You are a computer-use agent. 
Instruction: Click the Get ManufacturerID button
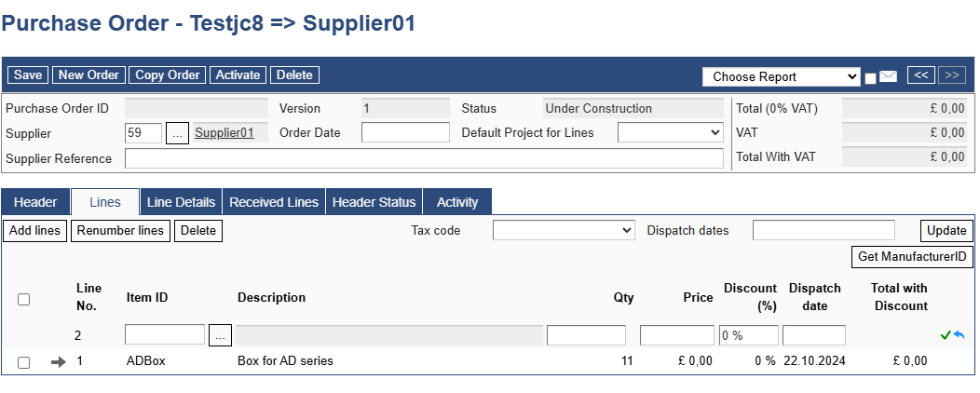(913, 257)
